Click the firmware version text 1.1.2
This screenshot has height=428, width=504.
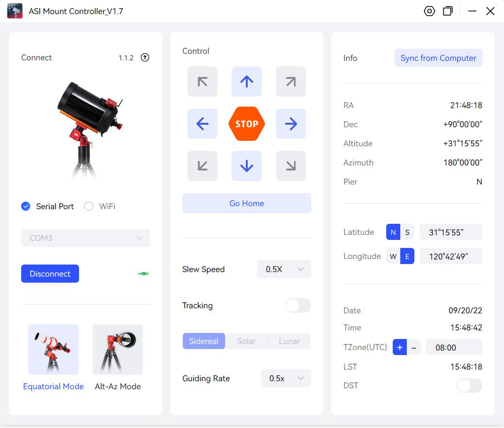[x=126, y=58]
